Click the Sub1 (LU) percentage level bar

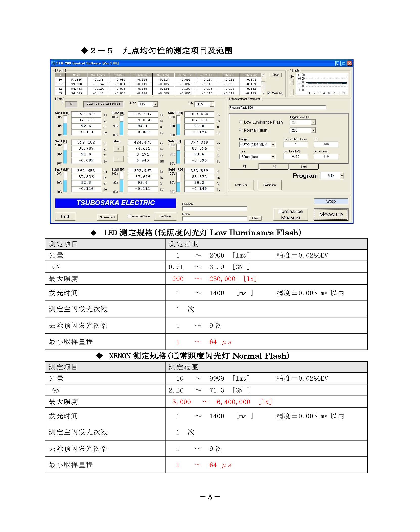click(x=65, y=126)
